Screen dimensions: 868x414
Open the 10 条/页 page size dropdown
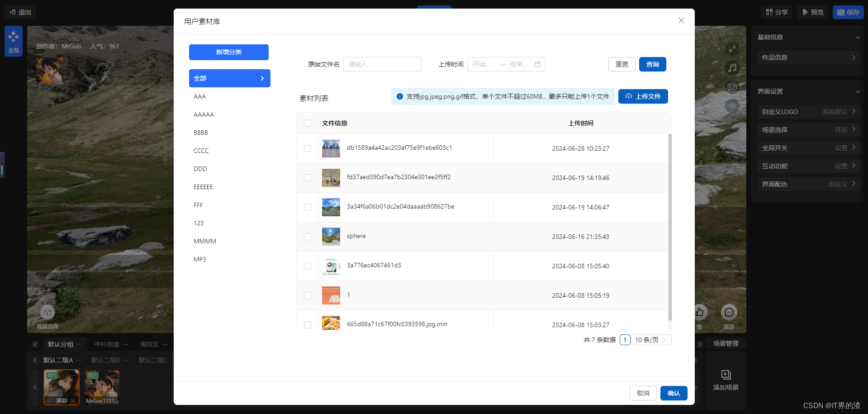651,340
